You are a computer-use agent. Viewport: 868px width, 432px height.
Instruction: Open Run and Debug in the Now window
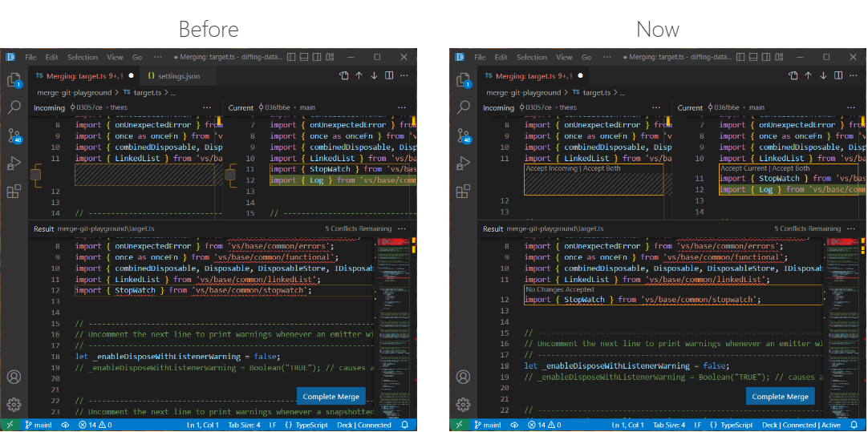pyautogui.click(x=463, y=164)
